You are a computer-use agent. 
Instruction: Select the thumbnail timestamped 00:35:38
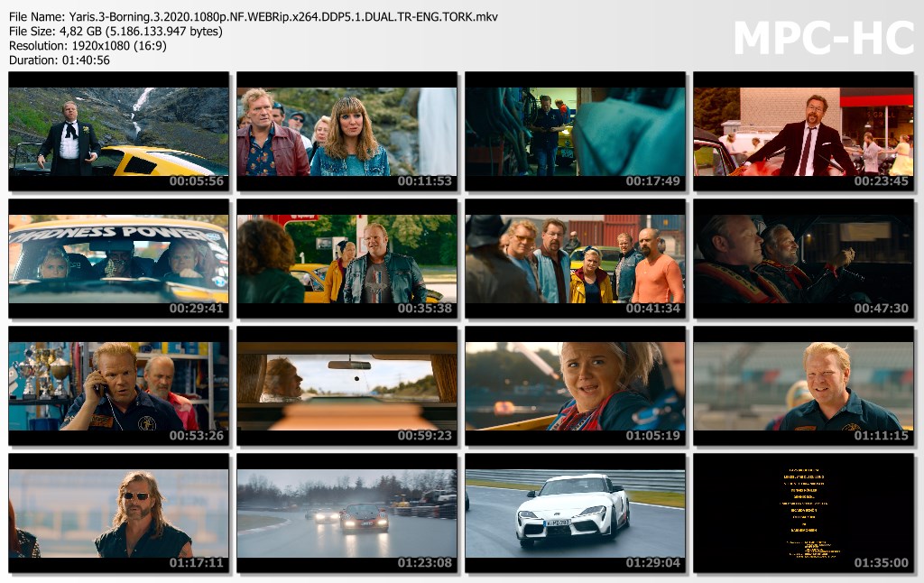point(347,259)
